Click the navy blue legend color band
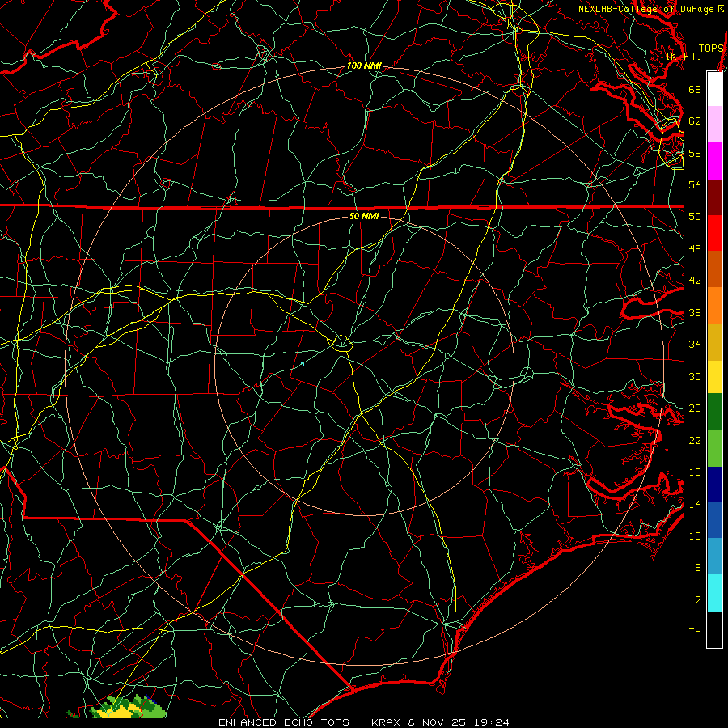This screenshot has height=728, width=728. pyautogui.click(x=714, y=485)
